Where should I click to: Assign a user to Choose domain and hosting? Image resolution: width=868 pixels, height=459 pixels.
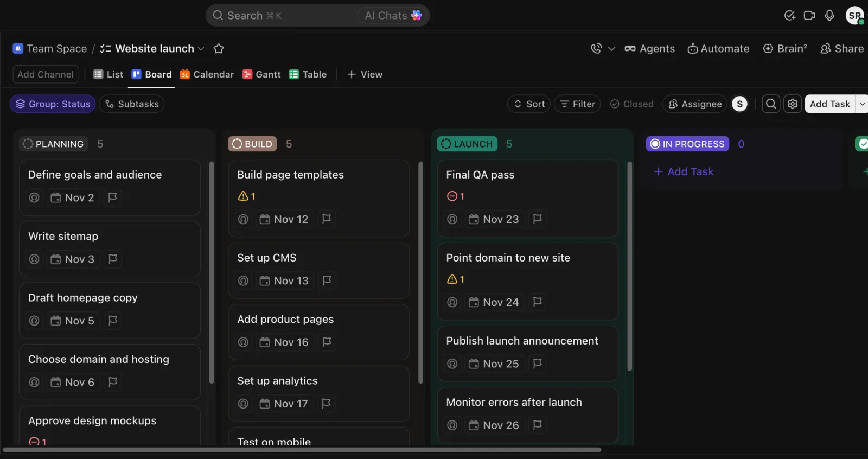[34, 382]
